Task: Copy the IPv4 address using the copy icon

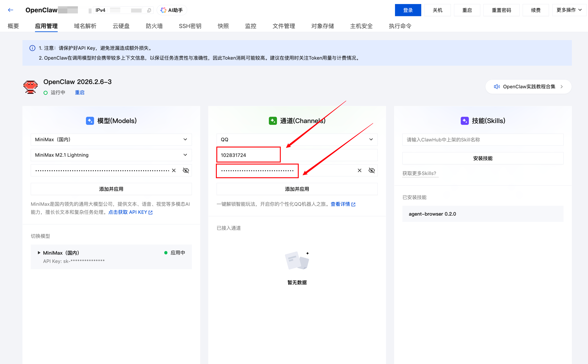Action: [149, 10]
